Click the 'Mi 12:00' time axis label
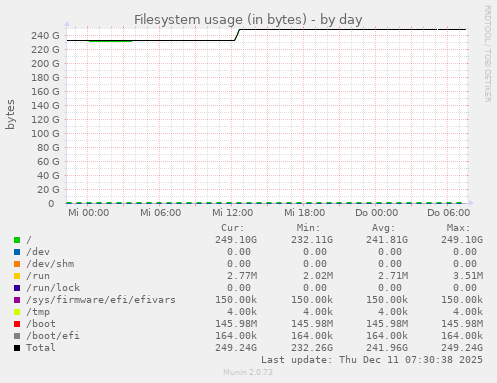Viewport: 497px width, 383px height. pyautogui.click(x=233, y=213)
